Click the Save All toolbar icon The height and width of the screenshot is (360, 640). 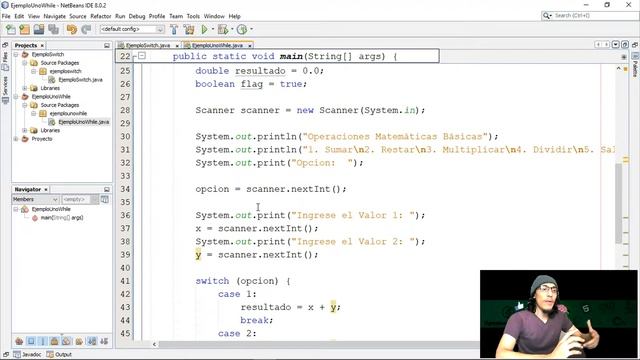(53, 29)
